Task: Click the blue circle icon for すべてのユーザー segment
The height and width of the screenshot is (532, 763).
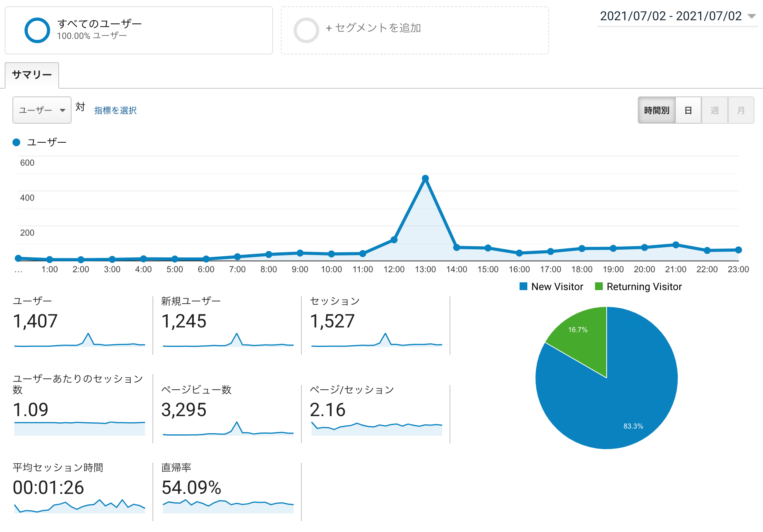Action: (37, 30)
